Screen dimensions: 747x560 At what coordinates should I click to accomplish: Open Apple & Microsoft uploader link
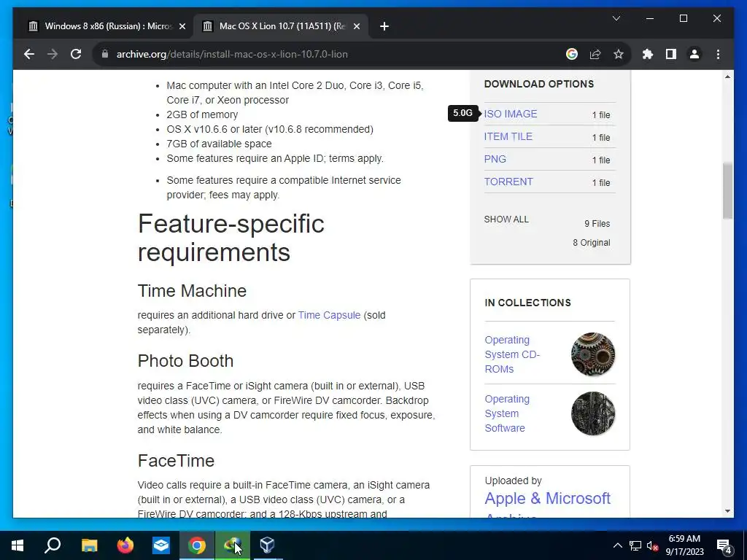[547, 498]
